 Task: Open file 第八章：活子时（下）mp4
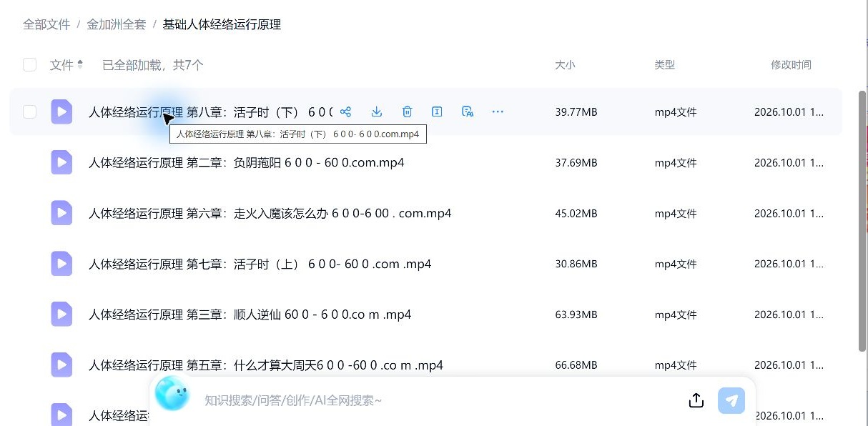coord(210,112)
